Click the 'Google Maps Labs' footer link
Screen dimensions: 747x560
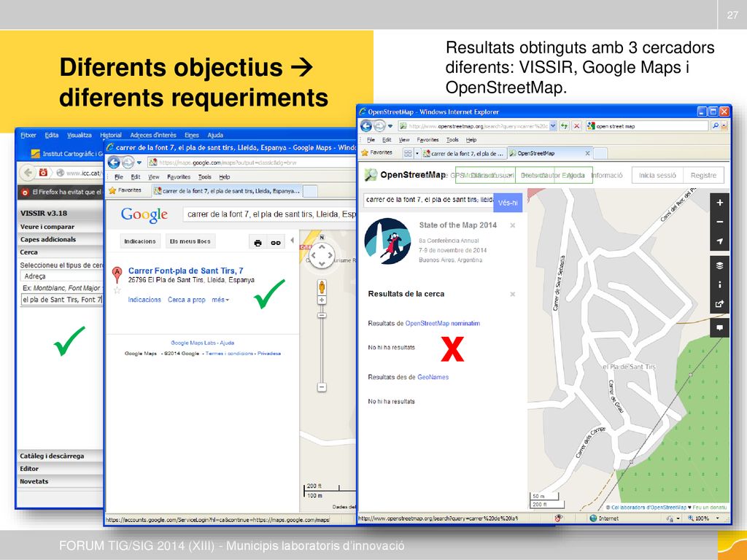193,343
